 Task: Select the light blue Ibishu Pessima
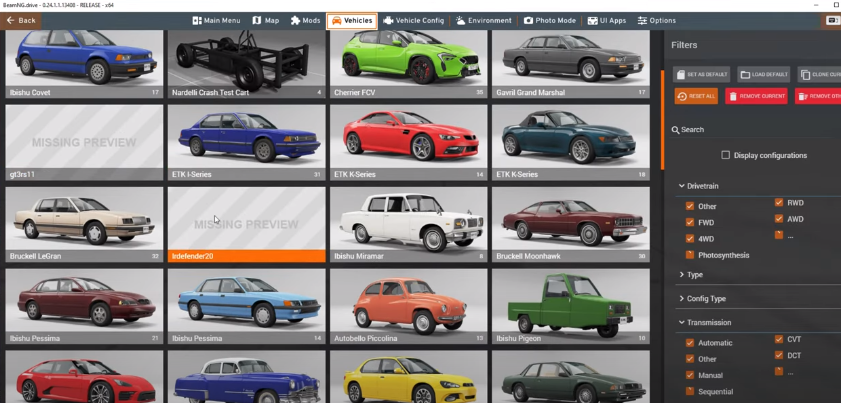247,306
